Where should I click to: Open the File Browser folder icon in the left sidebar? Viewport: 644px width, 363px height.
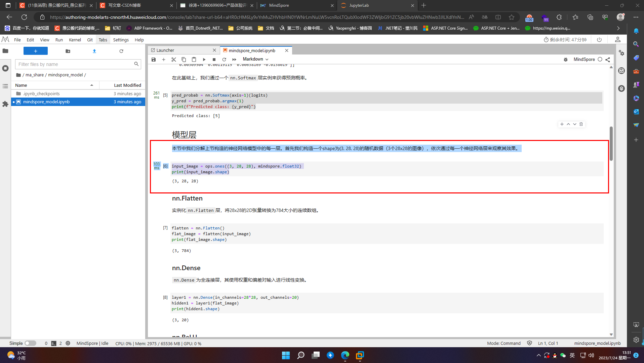[5, 51]
